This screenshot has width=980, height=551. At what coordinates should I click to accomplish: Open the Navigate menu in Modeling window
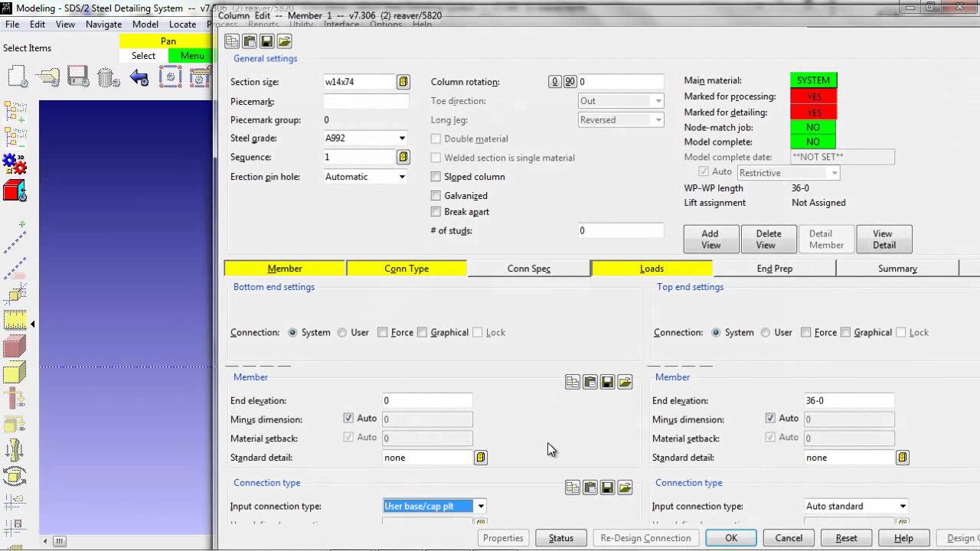click(x=103, y=24)
